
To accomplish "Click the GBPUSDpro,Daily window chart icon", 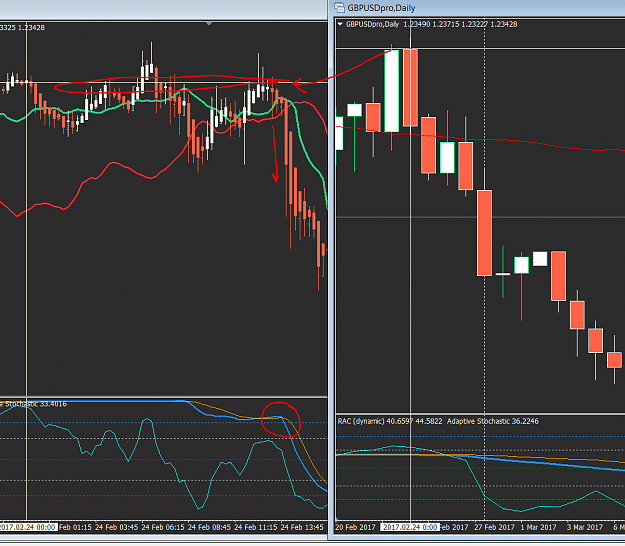I will [x=339, y=8].
